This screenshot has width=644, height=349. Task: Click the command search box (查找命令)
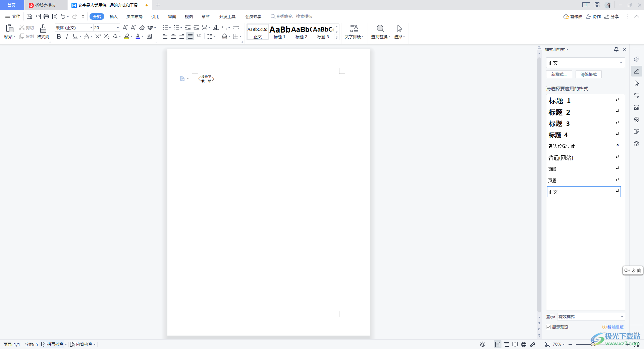coord(292,16)
